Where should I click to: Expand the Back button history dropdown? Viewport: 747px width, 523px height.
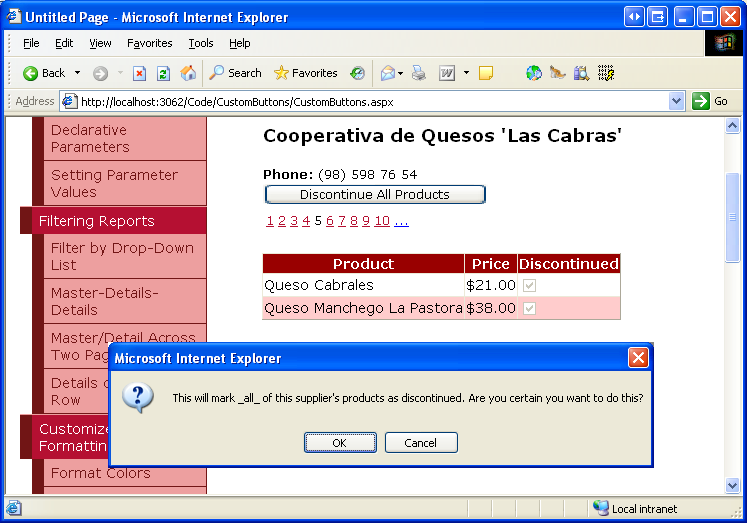(77, 73)
